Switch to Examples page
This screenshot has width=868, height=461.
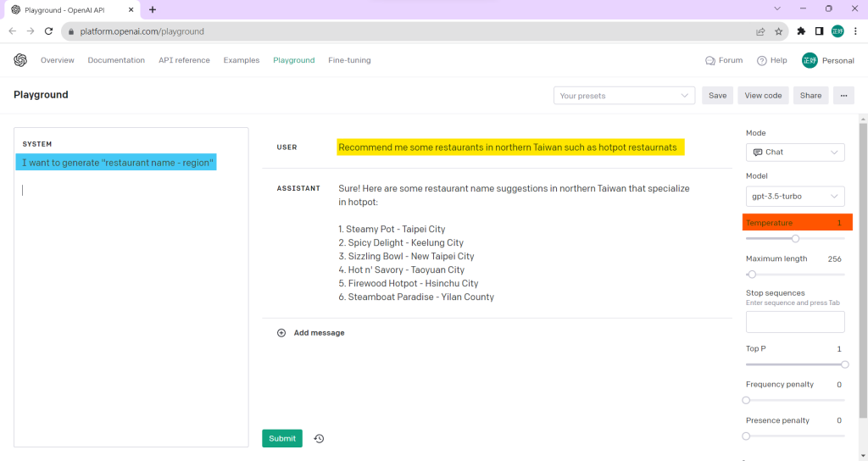tap(242, 60)
